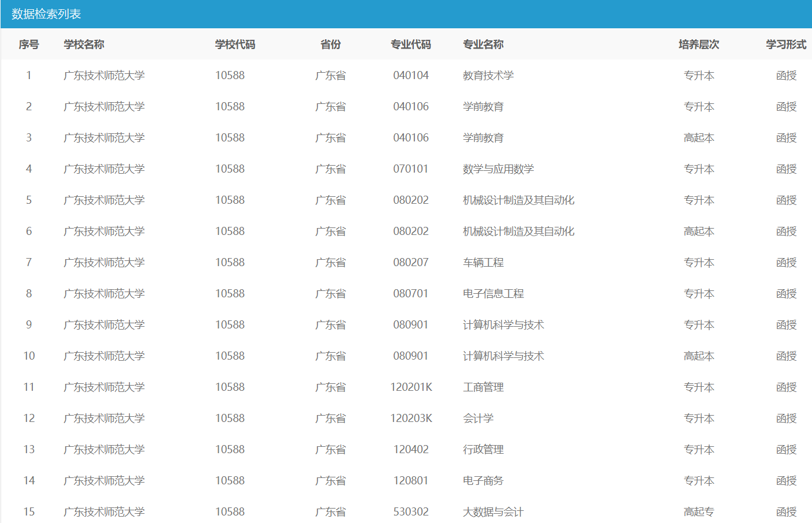Click 广东省 in the row 7

click(331, 263)
